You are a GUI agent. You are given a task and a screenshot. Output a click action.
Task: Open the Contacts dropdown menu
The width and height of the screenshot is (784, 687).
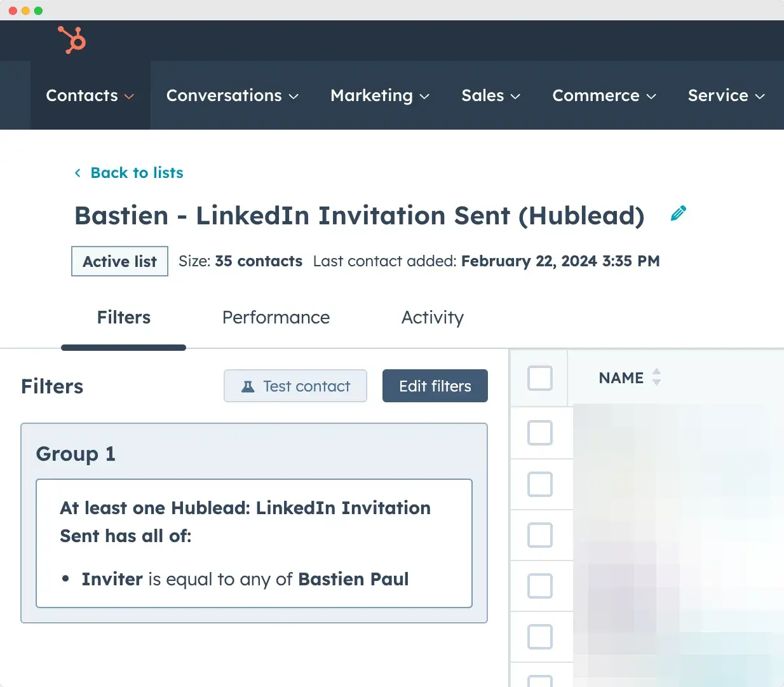90,95
